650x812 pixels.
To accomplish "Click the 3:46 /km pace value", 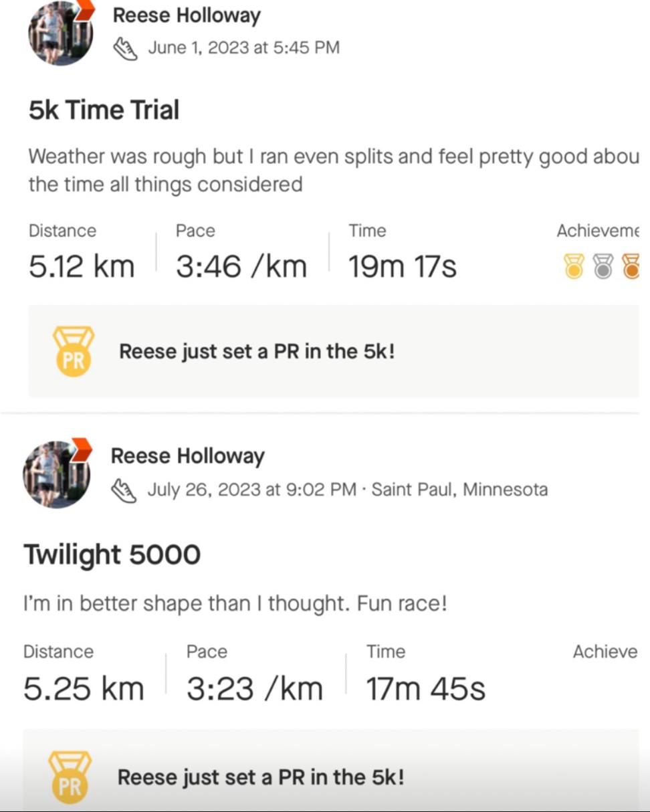I will pyautogui.click(x=241, y=266).
